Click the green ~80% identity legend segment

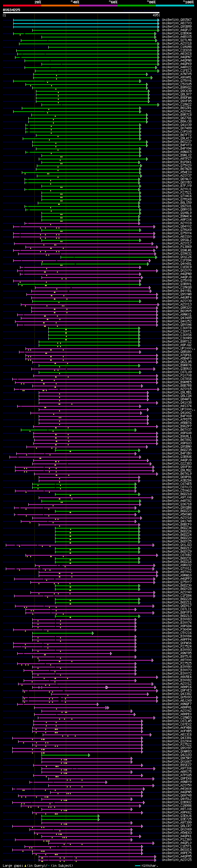point(137,6)
